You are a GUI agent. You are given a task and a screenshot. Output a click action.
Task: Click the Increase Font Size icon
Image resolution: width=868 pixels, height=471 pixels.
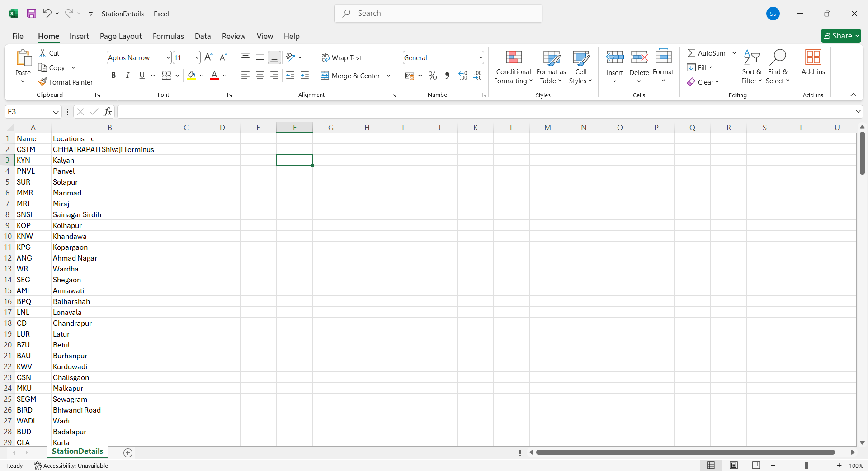click(x=208, y=57)
